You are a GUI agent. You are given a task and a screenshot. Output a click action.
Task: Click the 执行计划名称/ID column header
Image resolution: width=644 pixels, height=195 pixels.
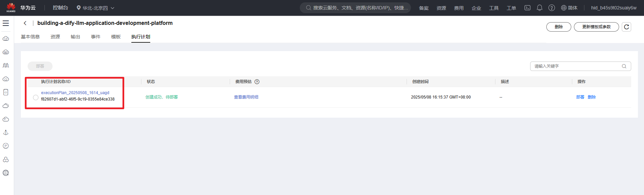56,82
